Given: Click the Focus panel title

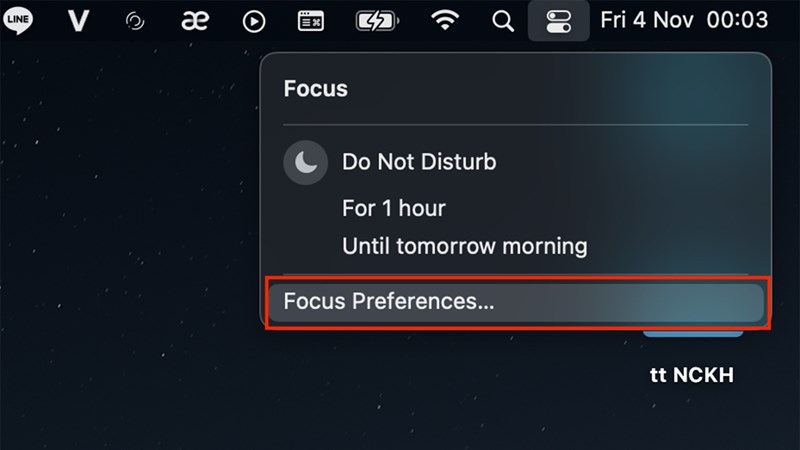Looking at the screenshot, I should (316, 88).
